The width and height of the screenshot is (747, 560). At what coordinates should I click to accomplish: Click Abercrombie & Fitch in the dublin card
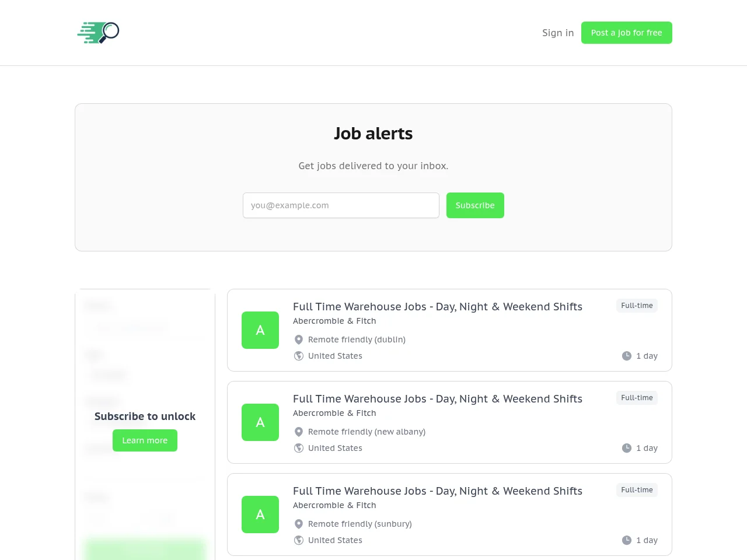[334, 321]
